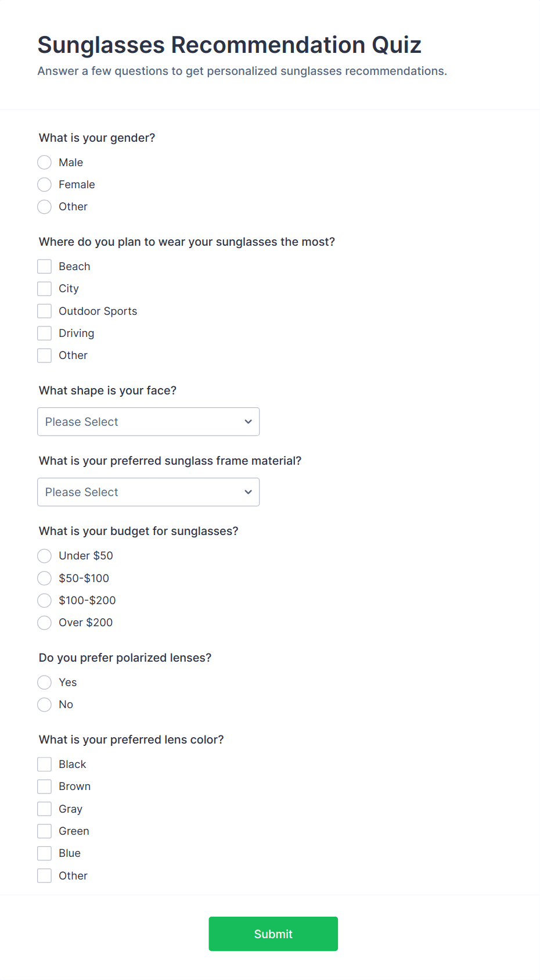Check the City wearing location

coord(44,288)
